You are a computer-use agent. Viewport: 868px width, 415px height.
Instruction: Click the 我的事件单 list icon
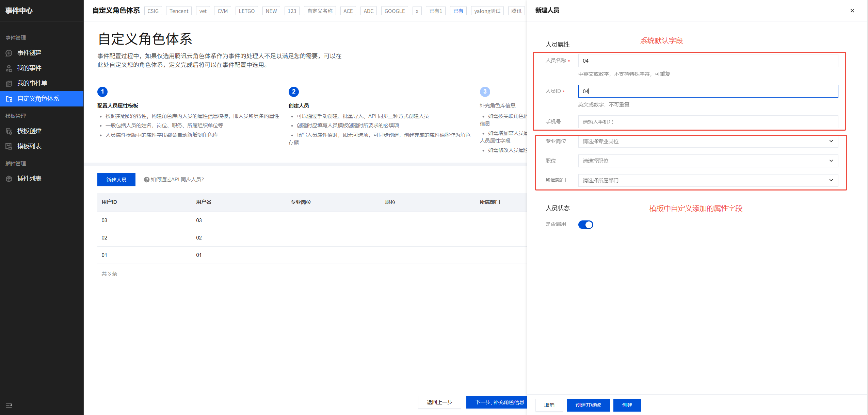click(x=9, y=84)
